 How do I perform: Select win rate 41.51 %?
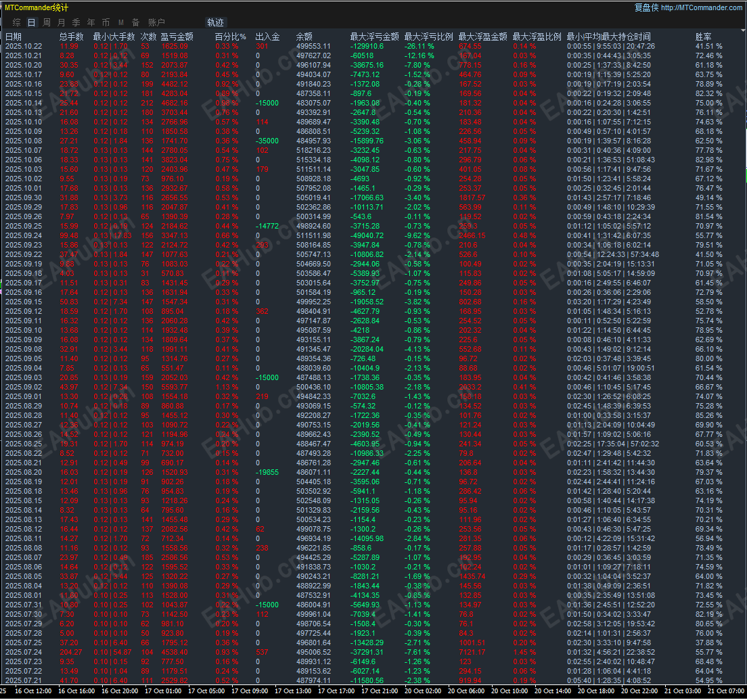click(709, 46)
